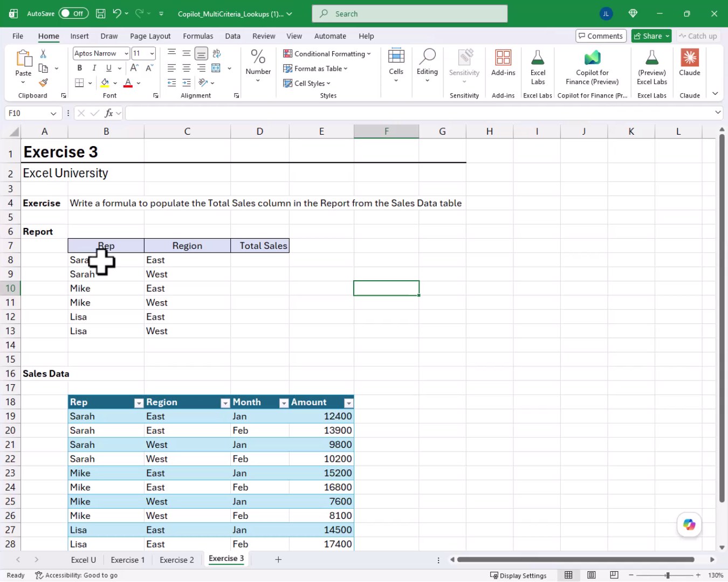Expand Format as Table menu
This screenshot has height=582, width=728.
click(315, 68)
